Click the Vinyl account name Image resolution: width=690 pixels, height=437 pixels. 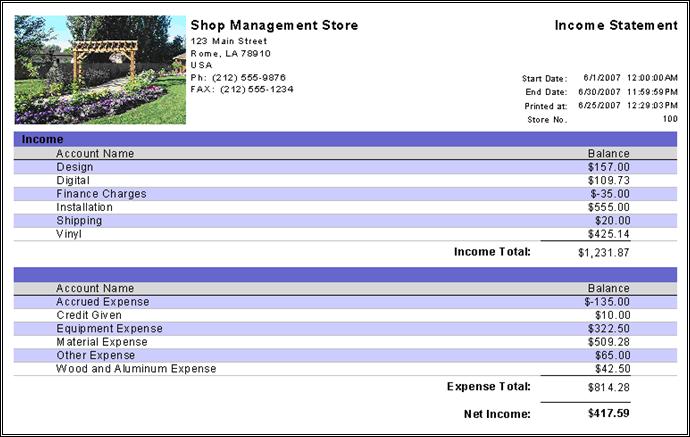(69, 234)
